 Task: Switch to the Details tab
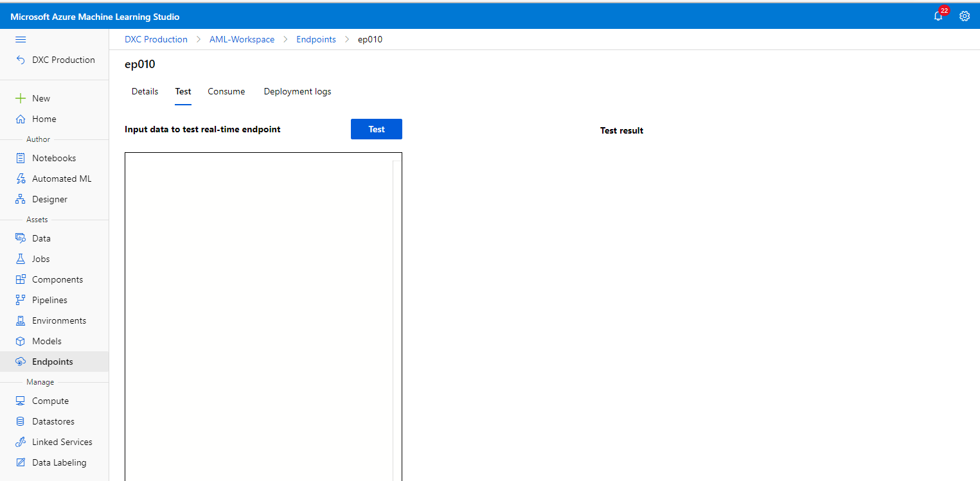point(145,91)
